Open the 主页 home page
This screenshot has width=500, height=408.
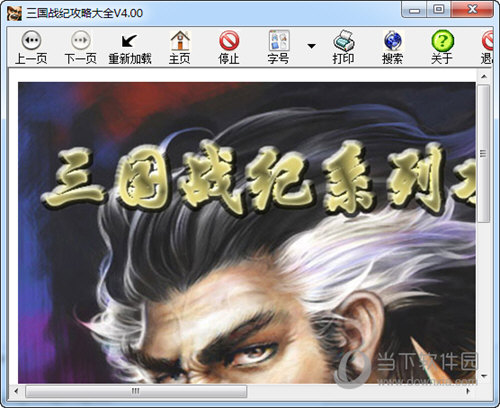point(180,47)
